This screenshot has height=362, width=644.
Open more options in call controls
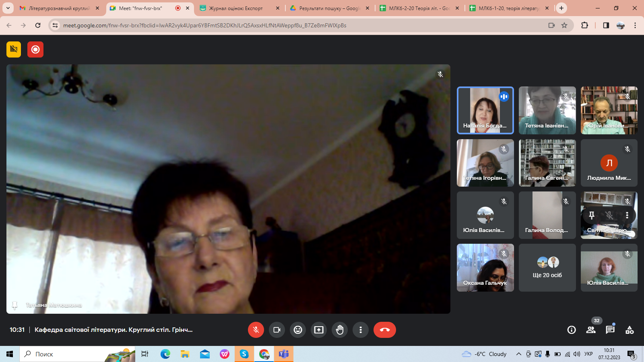click(361, 330)
